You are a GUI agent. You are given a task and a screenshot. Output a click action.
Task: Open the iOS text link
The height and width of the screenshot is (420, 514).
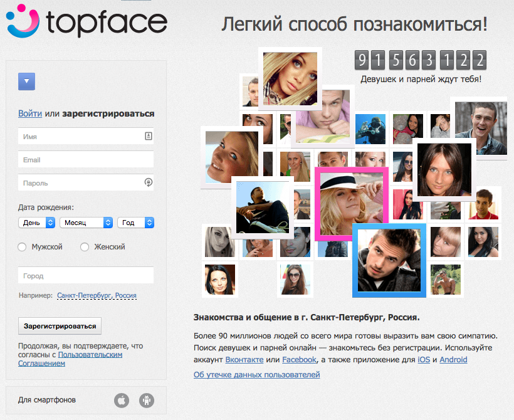coord(424,360)
